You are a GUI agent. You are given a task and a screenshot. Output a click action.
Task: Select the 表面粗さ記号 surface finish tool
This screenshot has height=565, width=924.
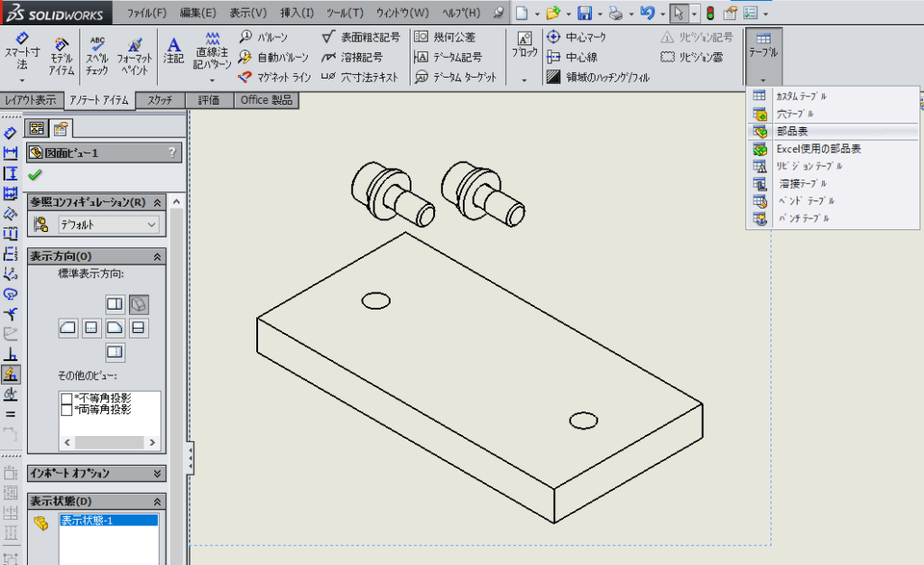point(360,37)
